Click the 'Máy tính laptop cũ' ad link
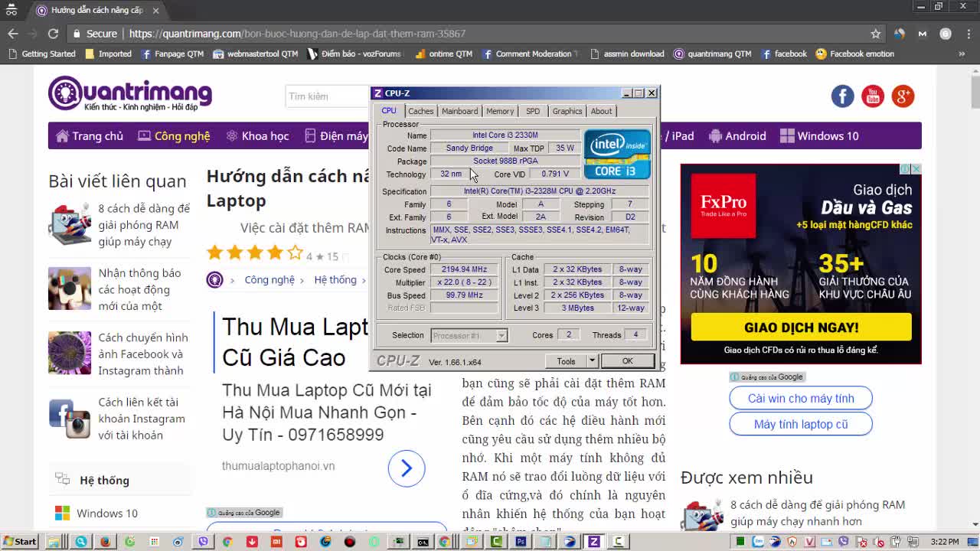The width and height of the screenshot is (980, 551). [x=801, y=425]
